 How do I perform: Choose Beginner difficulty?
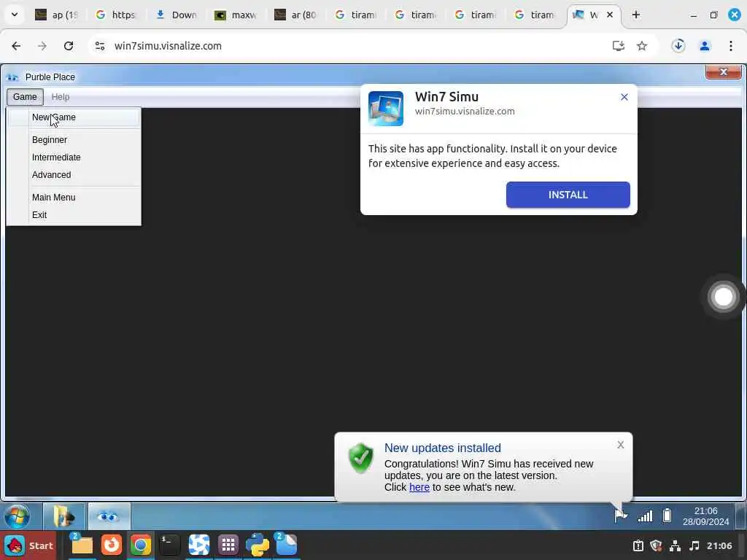74,139
